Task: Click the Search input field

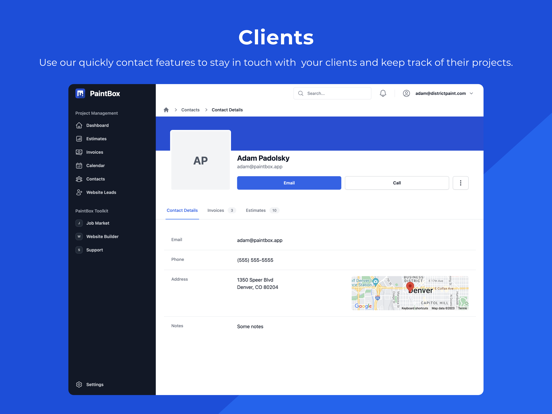Action: pyautogui.click(x=332, y=93)
